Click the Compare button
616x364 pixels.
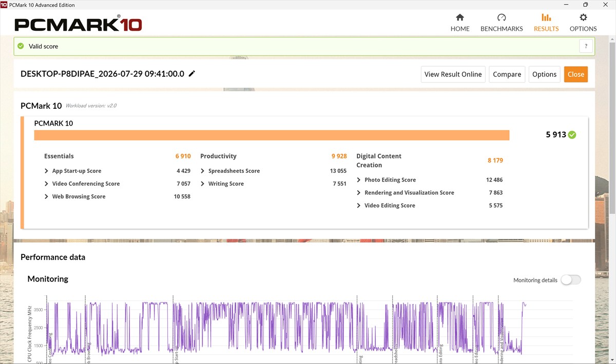(x=507, y=74)
